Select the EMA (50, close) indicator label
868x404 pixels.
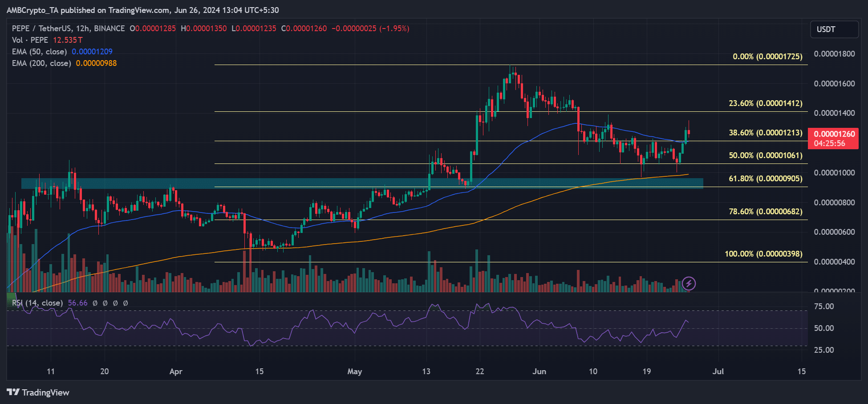tap(40, 52)
